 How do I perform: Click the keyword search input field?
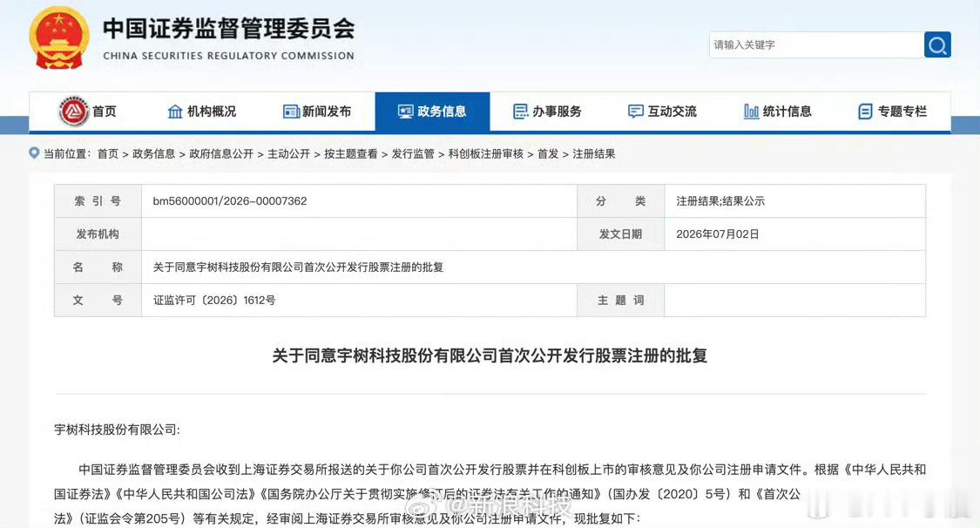tap(816, 45)
